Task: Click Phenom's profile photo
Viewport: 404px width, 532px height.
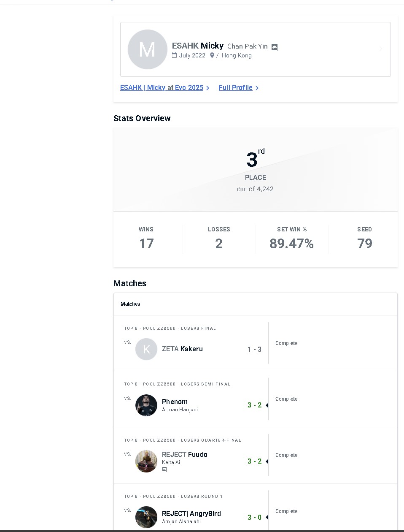Action: click(x=146, y=405)
